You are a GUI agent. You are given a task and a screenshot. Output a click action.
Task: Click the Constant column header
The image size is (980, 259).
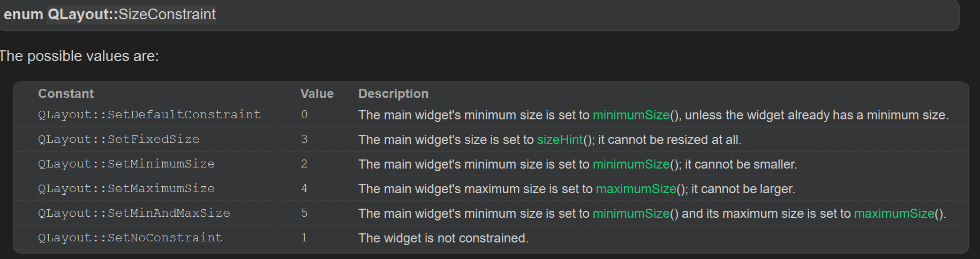point(66,94)
